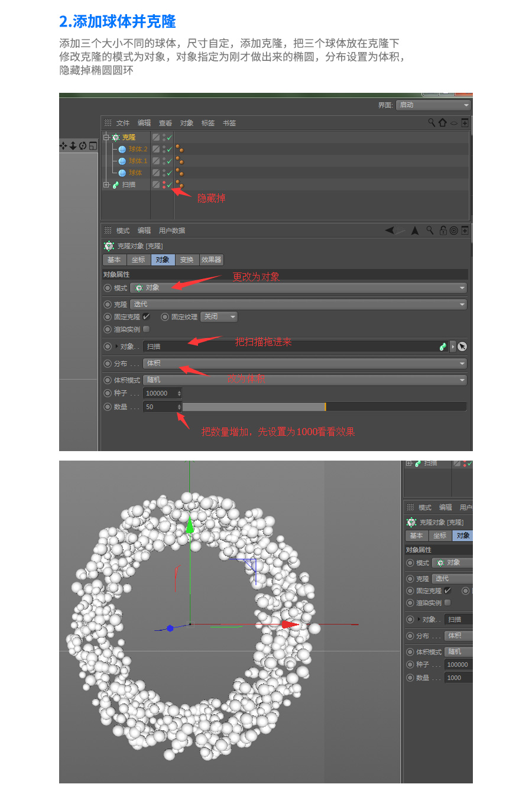Click the eye icon in Object Manager header

(x=454, y=123)
